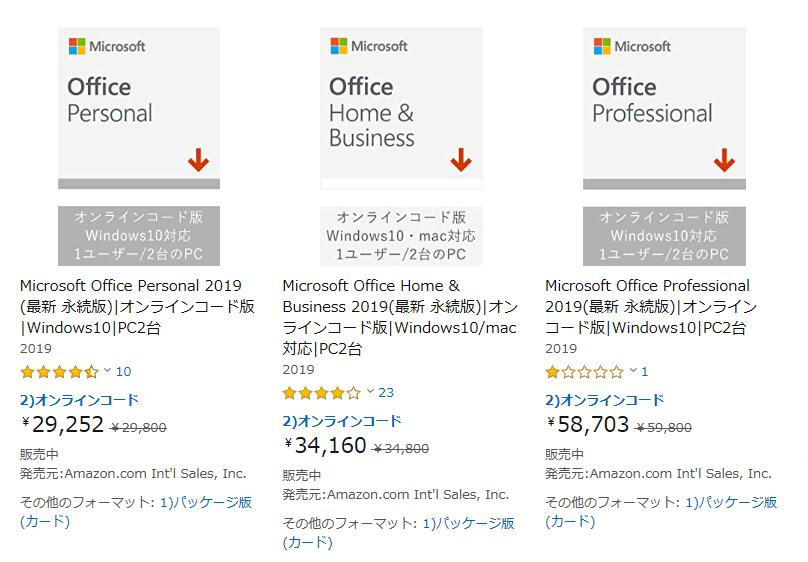
Task: Click the star rating for Home & Business
Action: tap(321, 393)
